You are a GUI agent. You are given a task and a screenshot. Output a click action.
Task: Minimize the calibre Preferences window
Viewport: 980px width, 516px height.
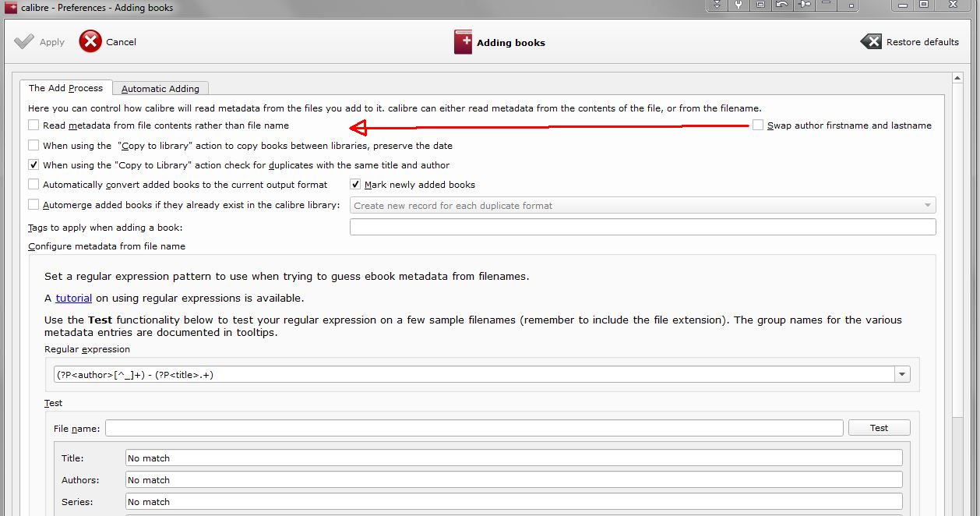(x=904, y=5)
